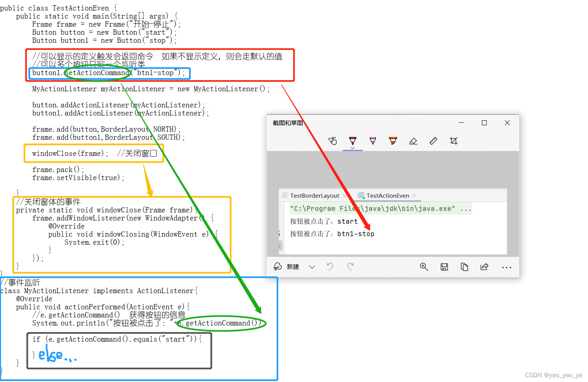Open the See more ellipsis menu
This screenshot has height=382, width=588.
coord(506,267)
